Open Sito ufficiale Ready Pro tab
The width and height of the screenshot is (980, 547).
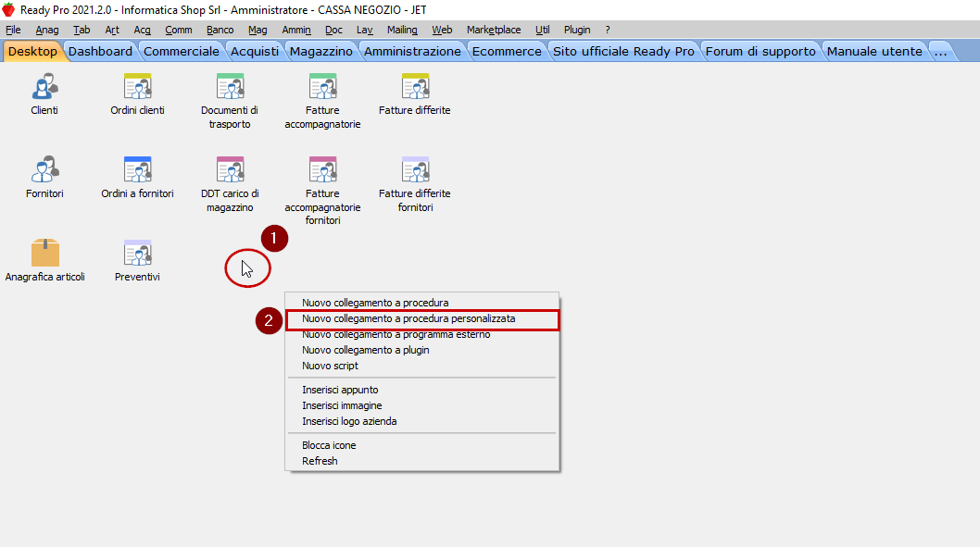coord(623,51)
